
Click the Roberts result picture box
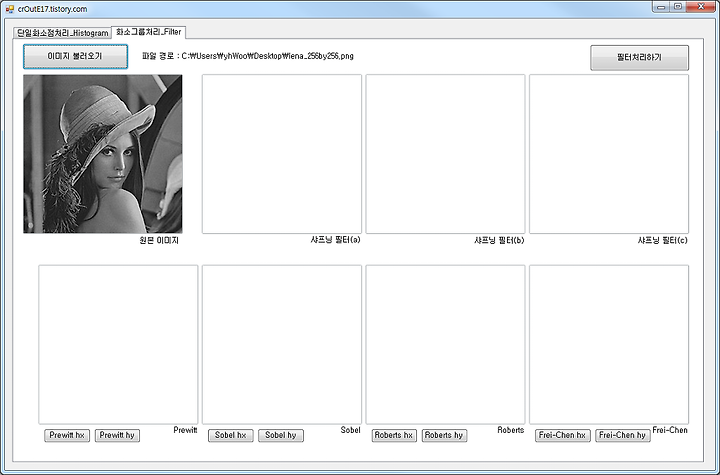coord(445,345)
